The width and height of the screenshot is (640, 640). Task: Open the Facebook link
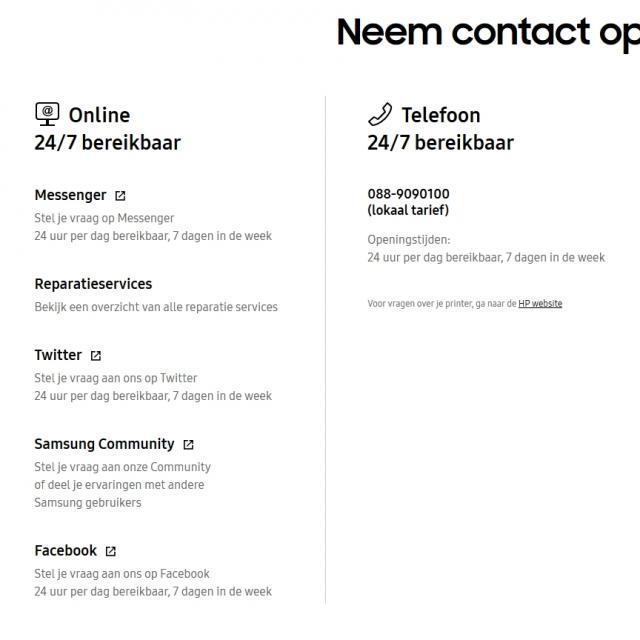(x=66, y=551)
